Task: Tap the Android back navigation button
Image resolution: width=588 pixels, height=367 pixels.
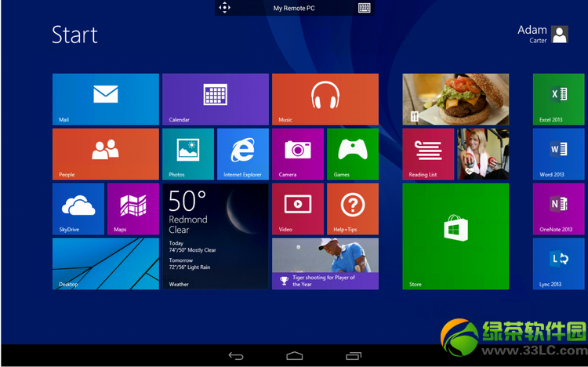Action: click(x=236, y=356)
